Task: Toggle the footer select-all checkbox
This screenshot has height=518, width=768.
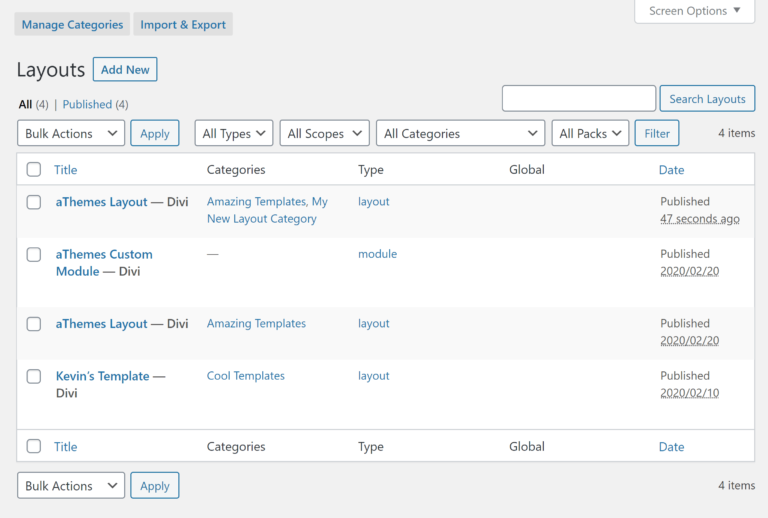Action: tap(34, 447)
